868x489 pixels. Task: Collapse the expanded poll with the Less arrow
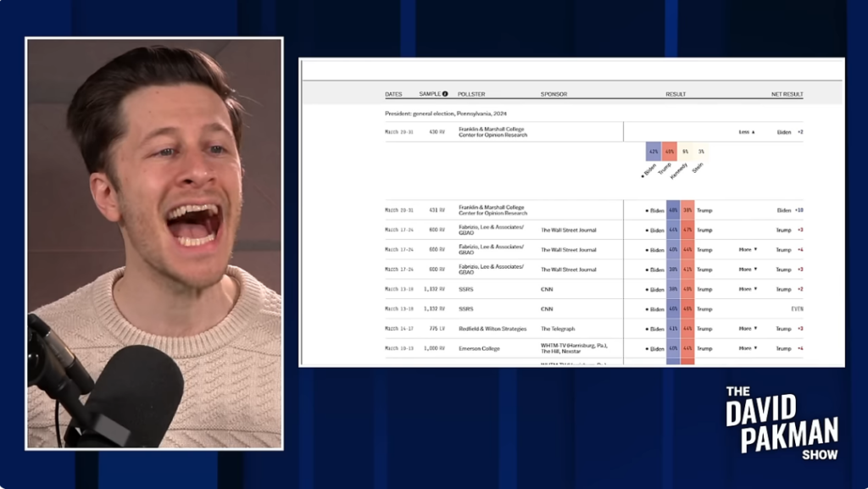pos(746,132)
